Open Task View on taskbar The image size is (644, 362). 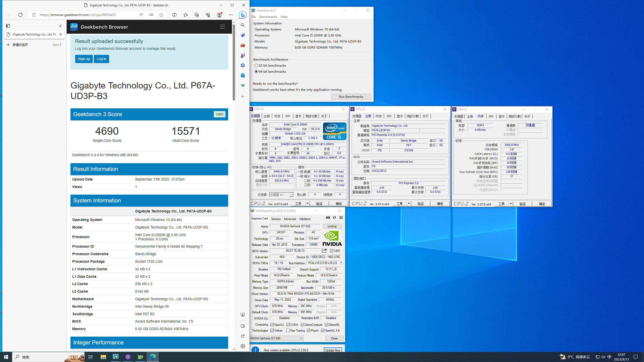pyautogui.click(x=90, y=357)
